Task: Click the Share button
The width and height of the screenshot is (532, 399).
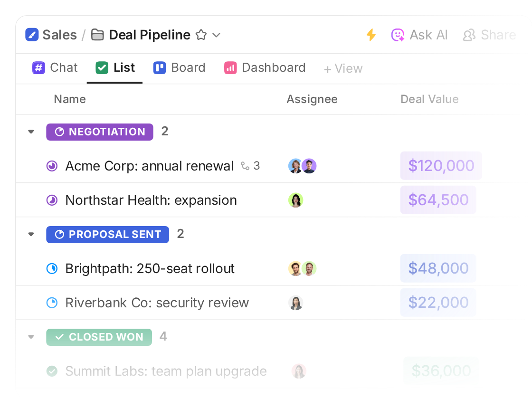Action: pyautogui.click(x=489, y=35)
